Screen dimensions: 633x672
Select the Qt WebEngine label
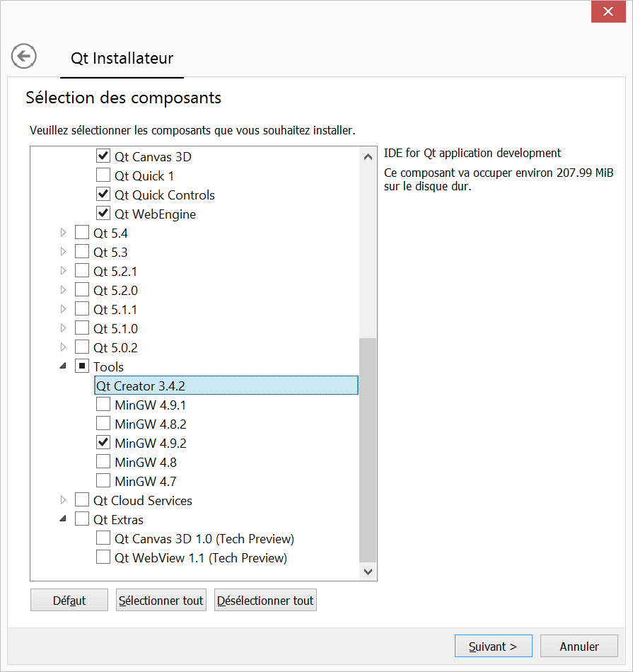coord(155,214)
